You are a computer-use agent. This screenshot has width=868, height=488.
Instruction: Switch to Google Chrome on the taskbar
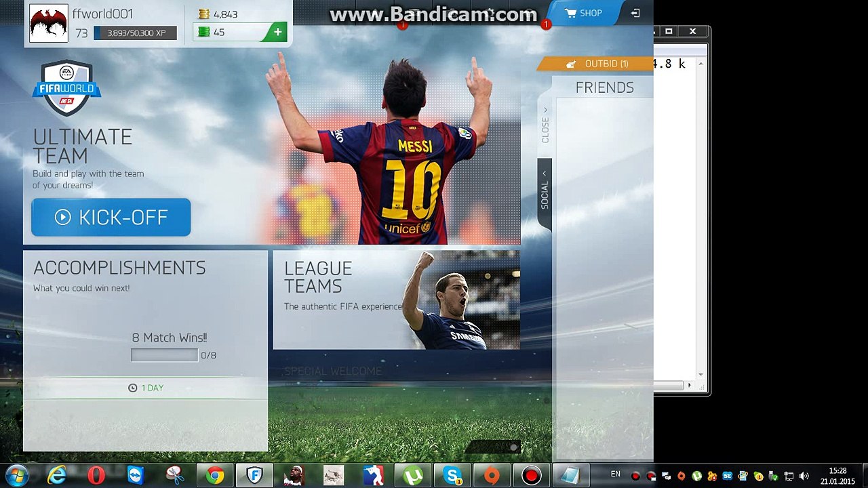(x=215, y=476)
